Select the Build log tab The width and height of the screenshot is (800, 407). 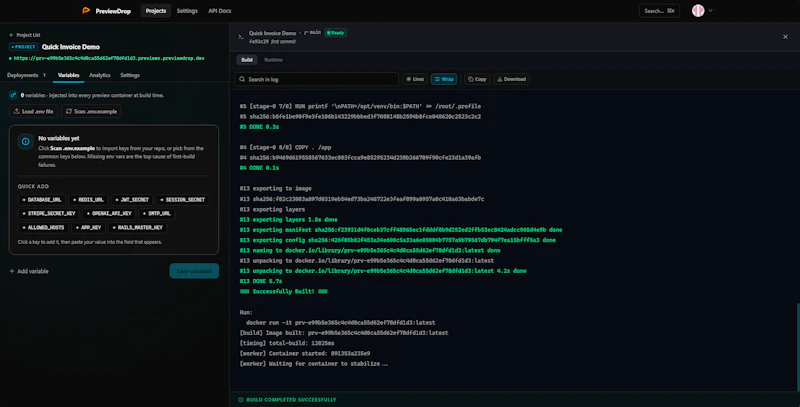[247, 60]
